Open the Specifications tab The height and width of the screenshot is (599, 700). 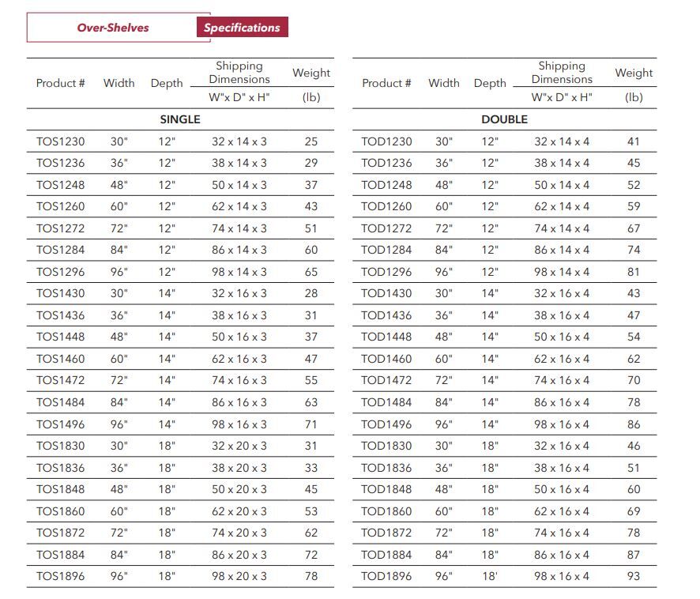tap(242, 28)
